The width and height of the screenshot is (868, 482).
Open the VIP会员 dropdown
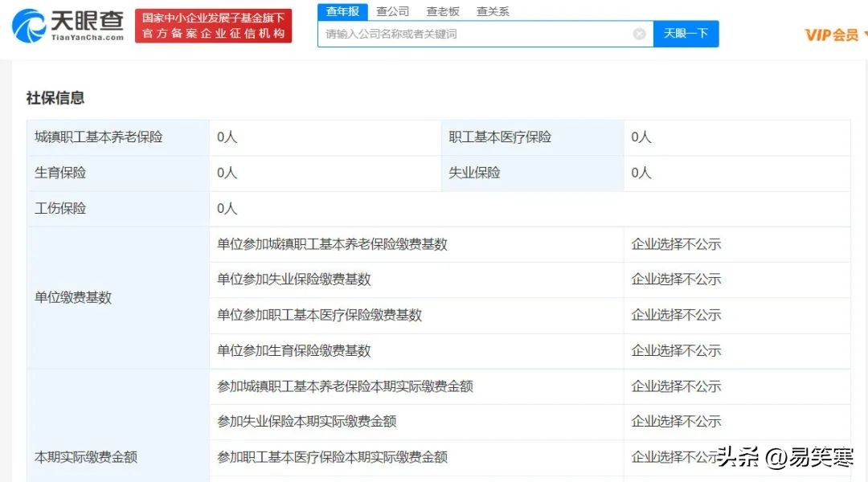[x=832, y=35]
